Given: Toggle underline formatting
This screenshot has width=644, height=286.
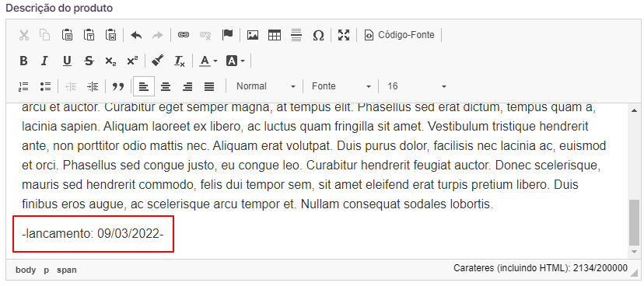Looking at the screenshot, I should (67, 61).
